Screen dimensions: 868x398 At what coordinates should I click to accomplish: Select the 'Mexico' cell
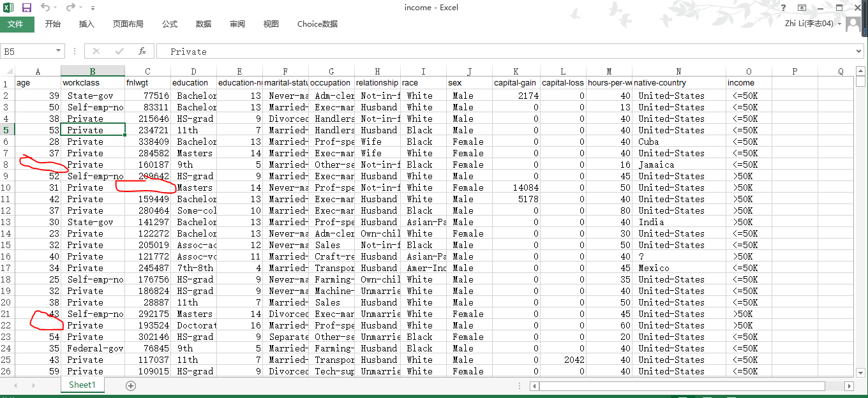tap(679, 268)
